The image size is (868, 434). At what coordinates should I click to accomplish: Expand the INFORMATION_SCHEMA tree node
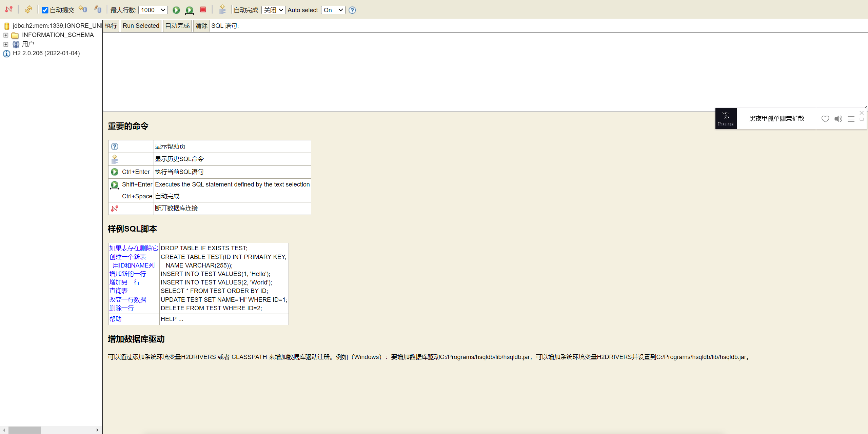pyautogui.click(x=6, y=35)
